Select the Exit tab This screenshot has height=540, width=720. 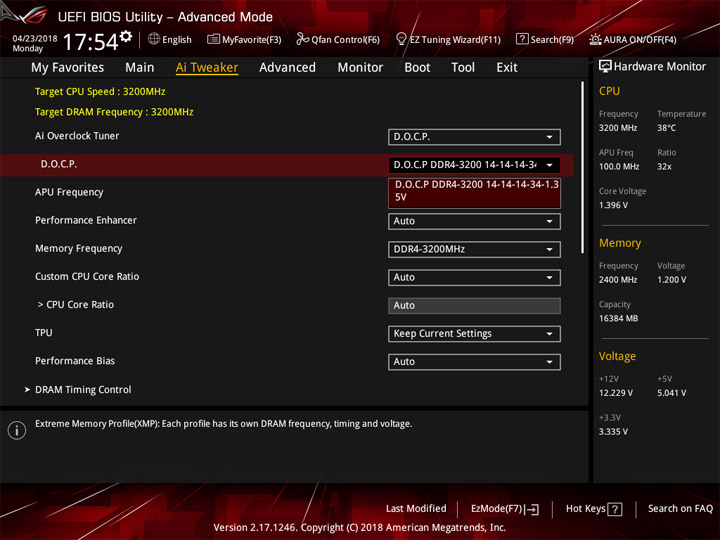pyautogui.click(x=507, y=68)
